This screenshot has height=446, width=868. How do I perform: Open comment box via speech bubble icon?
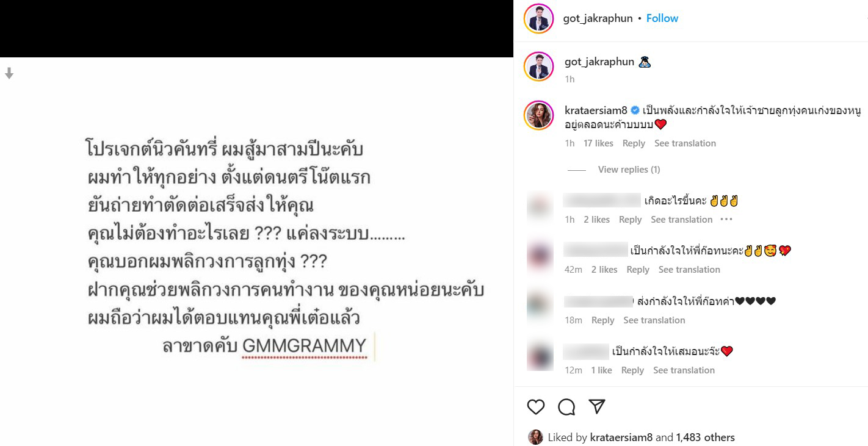point(566,407)
